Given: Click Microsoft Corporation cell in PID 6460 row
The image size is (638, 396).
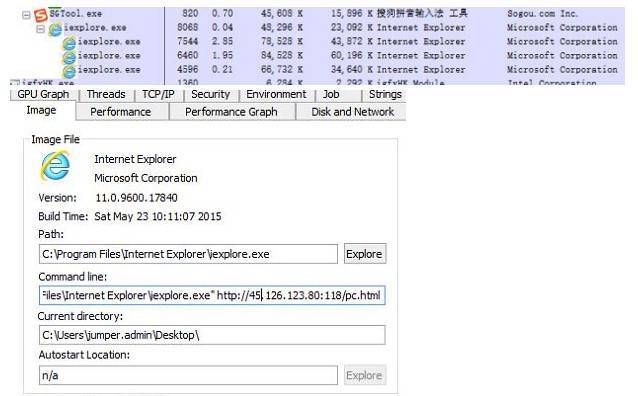Looking at the screenshot, I should (x=562, y=56).
